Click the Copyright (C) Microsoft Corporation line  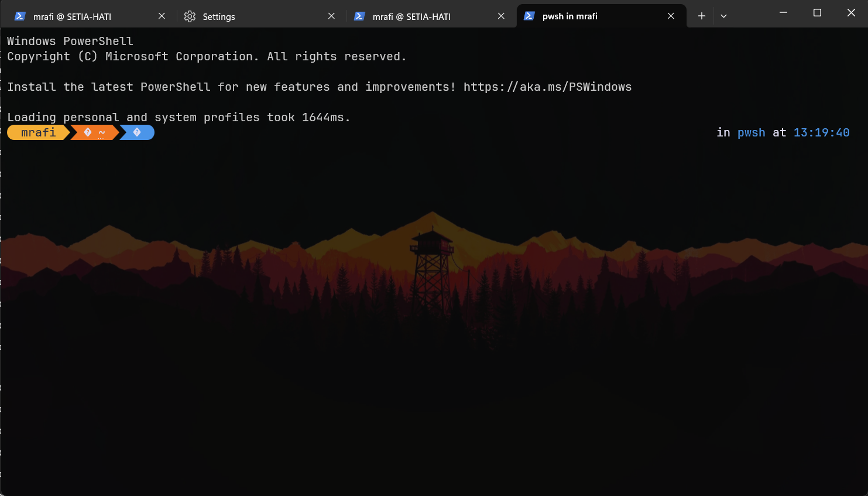pos(207,56)
